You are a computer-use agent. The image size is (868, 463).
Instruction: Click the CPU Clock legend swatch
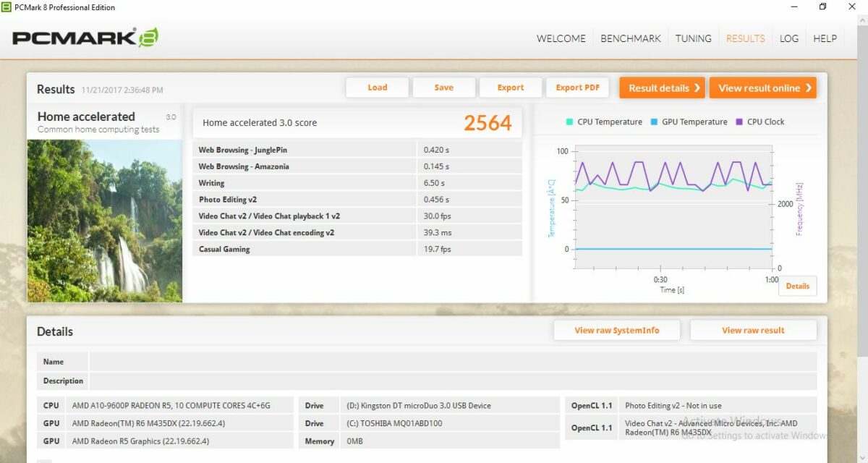[739, 122]
